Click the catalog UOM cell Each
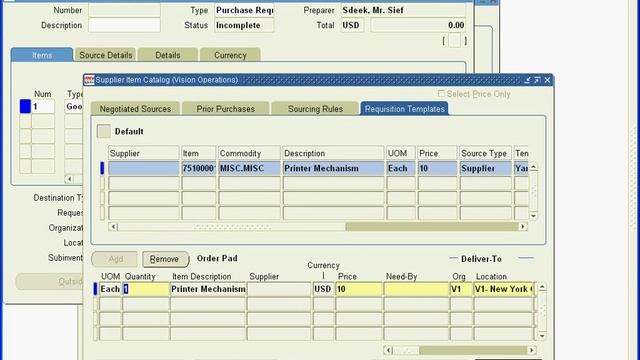This screenshot has height=360, width=640. (x=401, y=168)
